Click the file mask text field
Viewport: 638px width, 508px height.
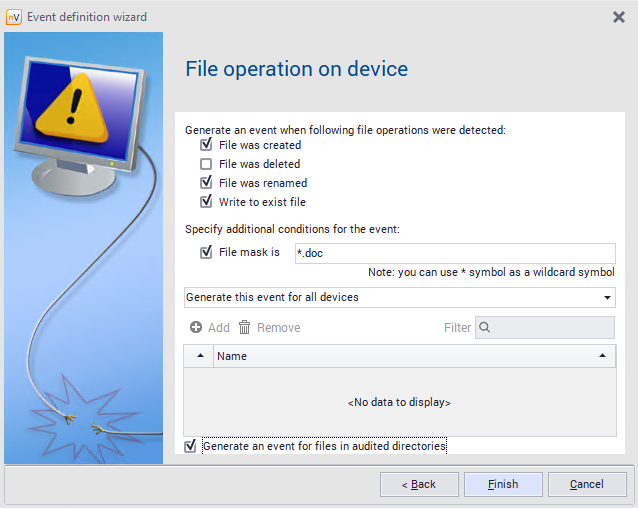click(455, 253)
